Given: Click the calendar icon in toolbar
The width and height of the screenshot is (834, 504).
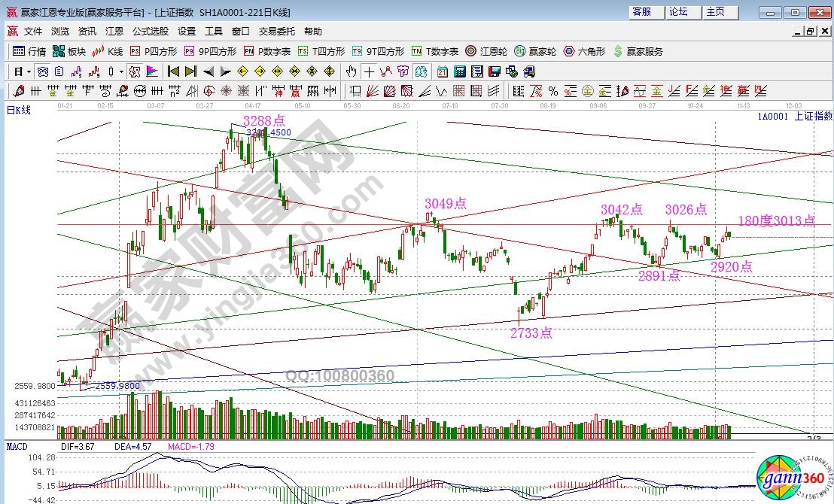Looking at the screenshot, I should coord(442,71).
